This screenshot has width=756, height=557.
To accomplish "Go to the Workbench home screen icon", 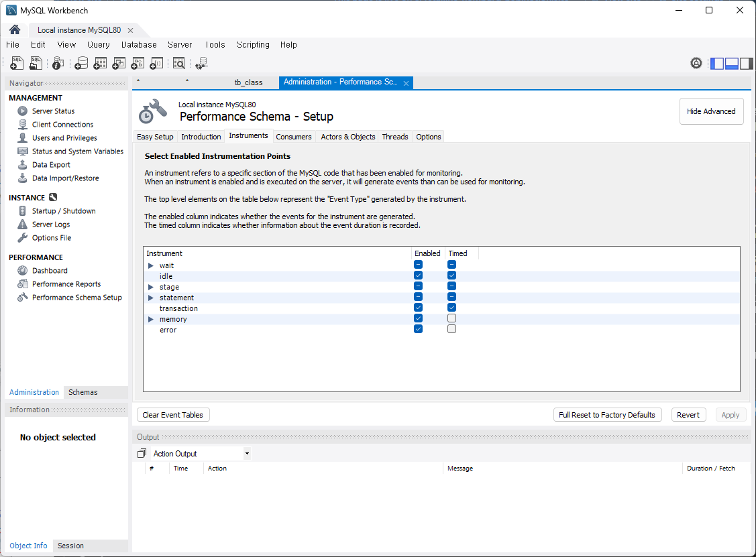I will pyautogui.click(x=15, y=30).
